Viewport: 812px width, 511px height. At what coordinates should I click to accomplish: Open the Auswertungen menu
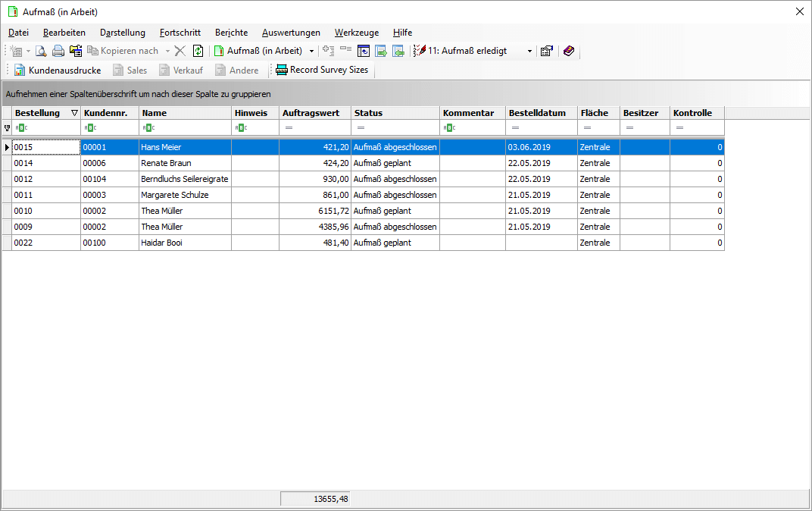click(291, 33)
